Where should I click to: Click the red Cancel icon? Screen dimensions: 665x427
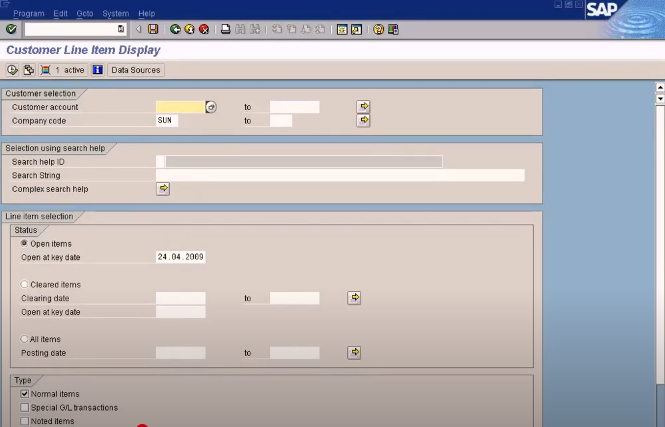click(x=204, y=29)
